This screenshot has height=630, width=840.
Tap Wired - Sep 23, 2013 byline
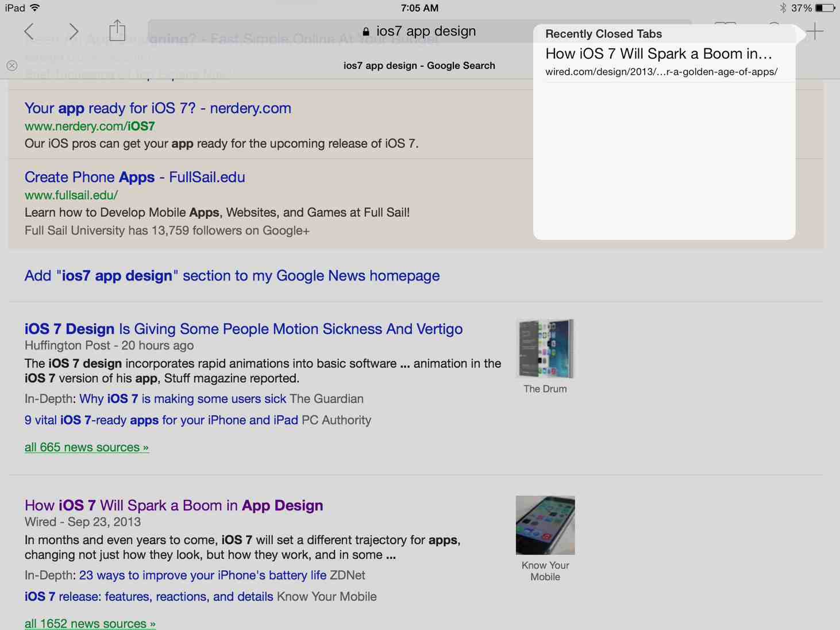(83, 522)
